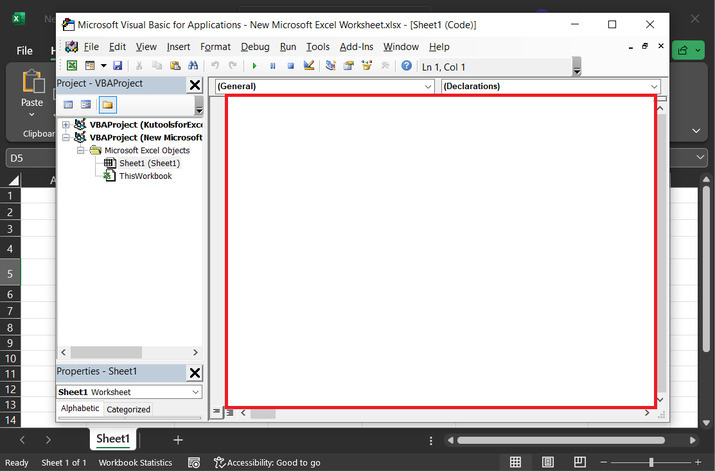The image size is (715, 472).
Task: Add a new sheet with plus button
Action: pos(178,440)
